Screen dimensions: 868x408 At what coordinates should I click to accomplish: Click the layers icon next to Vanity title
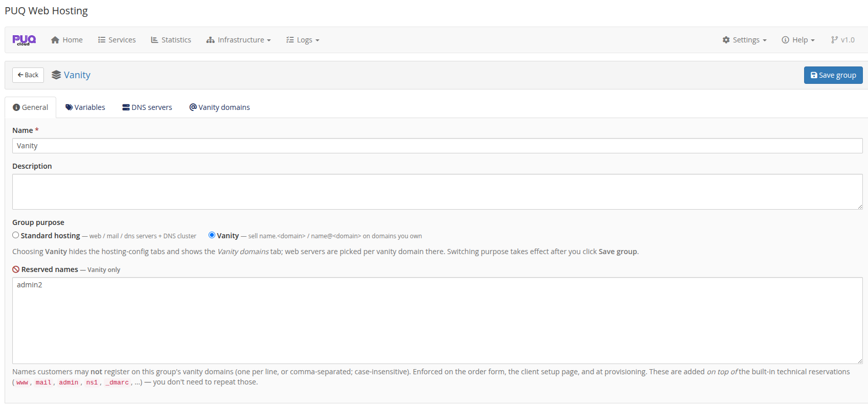(56, 75)
